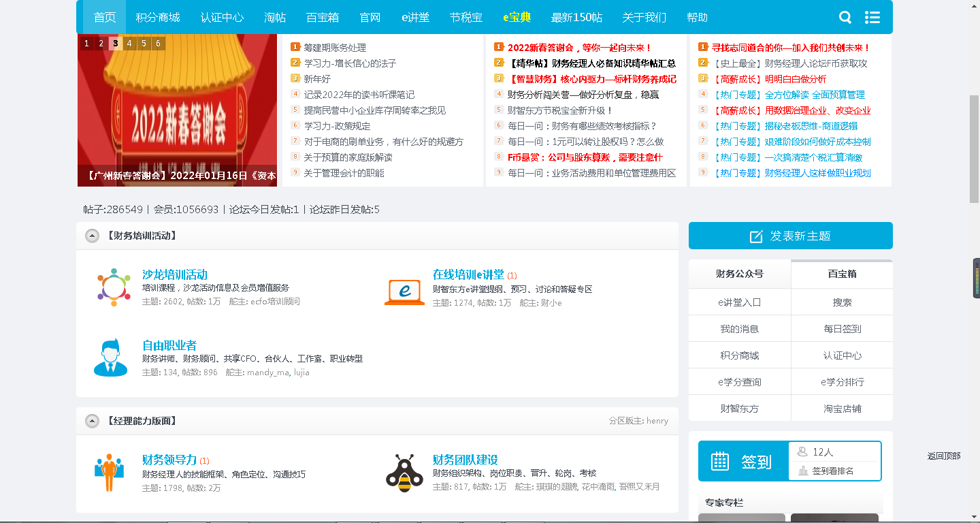Click the 财务团队建设 bee icon
This screenshot has width=980, height=523.
pyautogui.click(x=404, y=473)
